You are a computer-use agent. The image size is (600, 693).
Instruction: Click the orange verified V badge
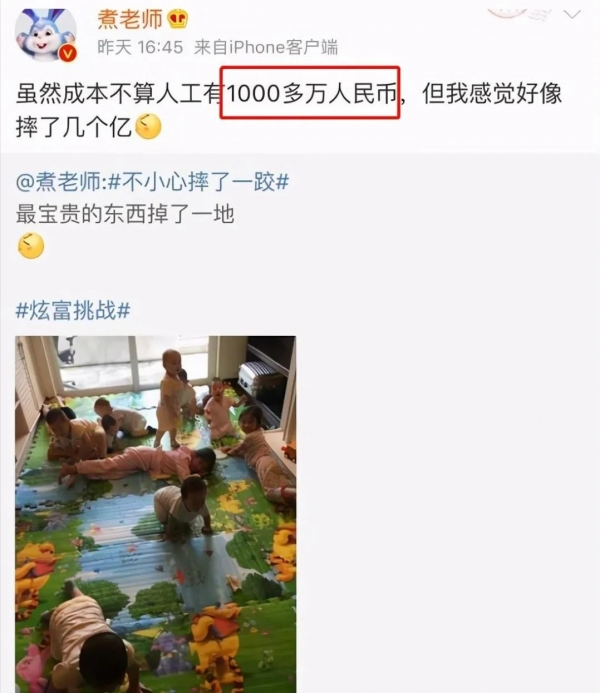click(x=68, y=54)
